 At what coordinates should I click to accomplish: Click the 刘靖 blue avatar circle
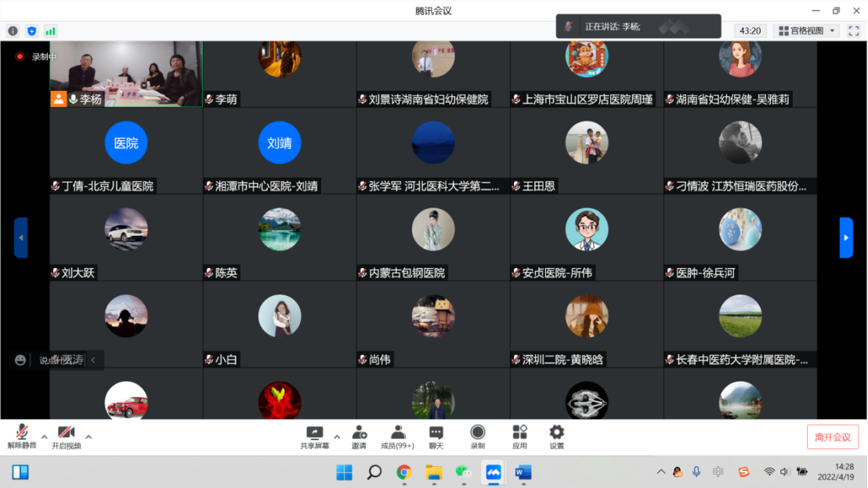(280, 143)
